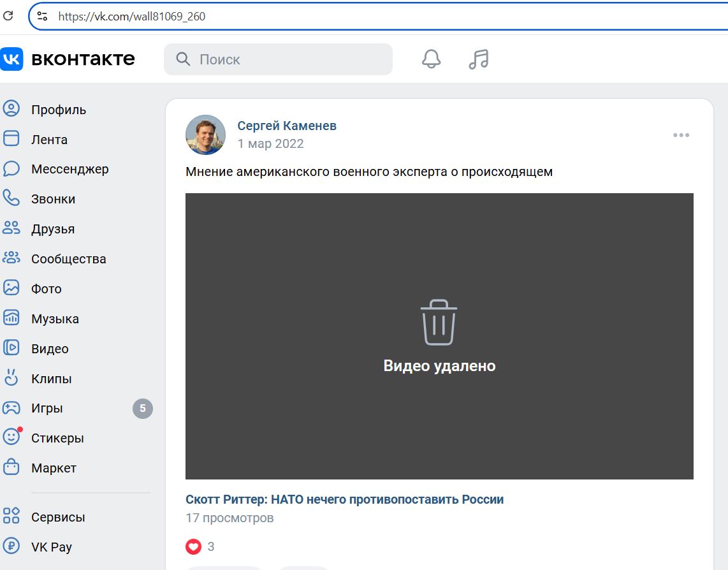This screenshot has height=570, width=728.
Task: Open Сервисы in the sidebar
Action: (58, 517)
